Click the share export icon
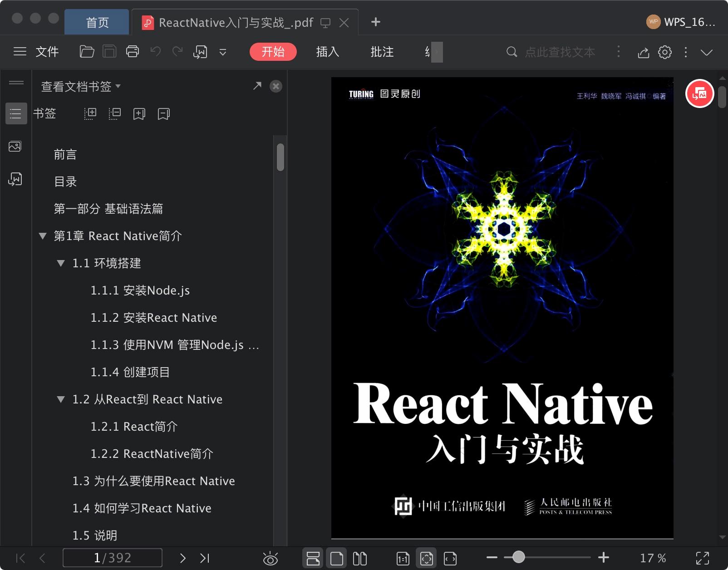This screenshot has height=570, width=728. pyautogui.click(x=643, y=52)
